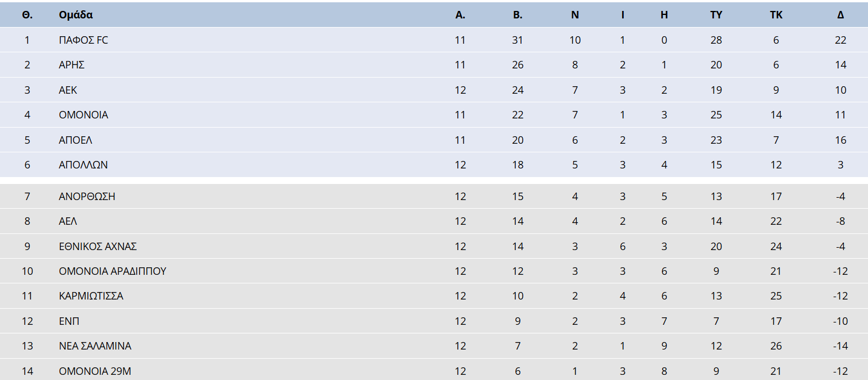Image resolution: width=868 pixels, height=380 pixels.
Task: Select ΑΕΛ in the standings
Action: point(68,221)
